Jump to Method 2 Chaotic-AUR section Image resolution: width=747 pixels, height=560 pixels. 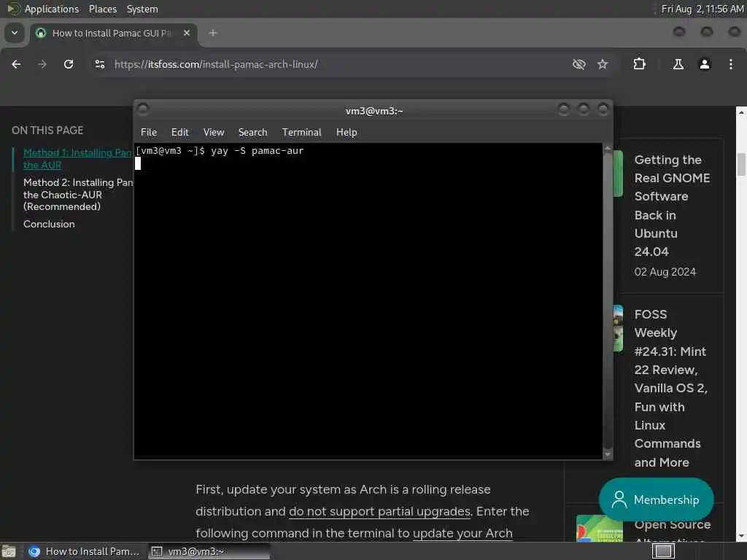(x=77, y=194)
